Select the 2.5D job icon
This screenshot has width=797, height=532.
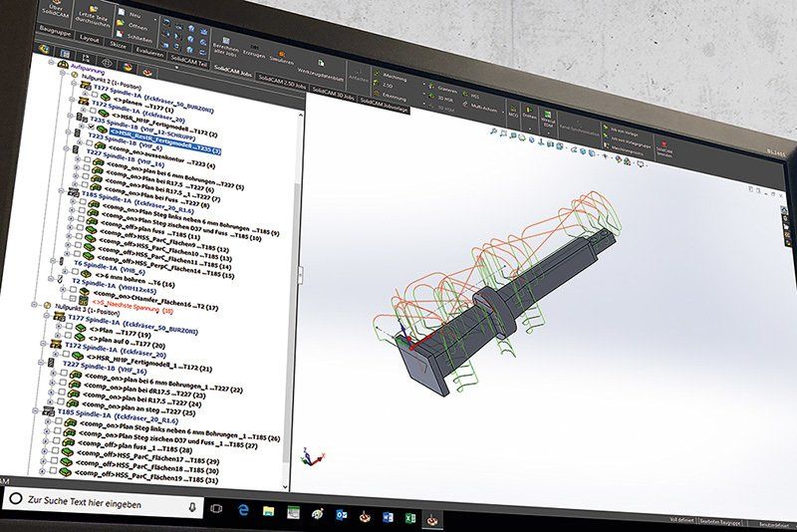(x=377, y=84)
